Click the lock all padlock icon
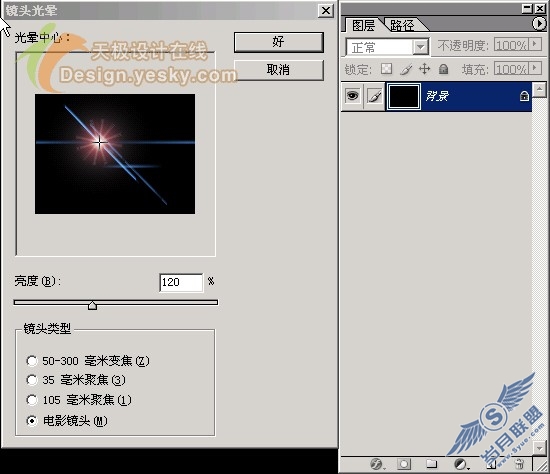The image size is (550, 474). [x=443, y=69]
